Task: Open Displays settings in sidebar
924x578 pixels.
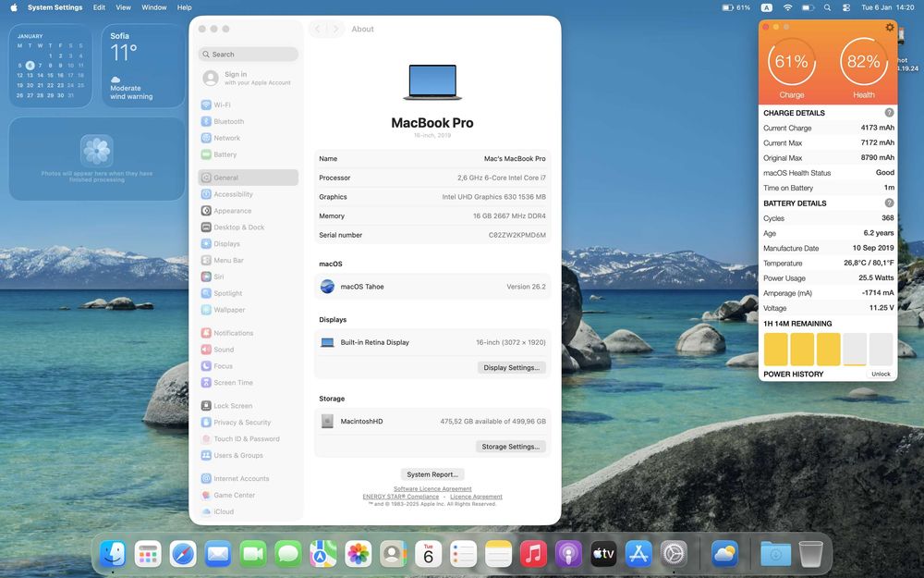Action: [x=248, y=243]
